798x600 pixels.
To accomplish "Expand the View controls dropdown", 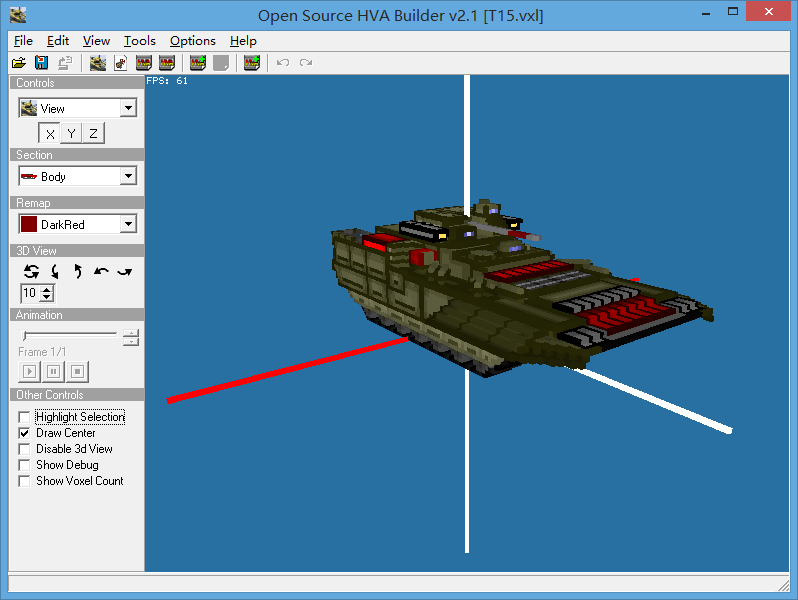I will (x=128, y=108).
